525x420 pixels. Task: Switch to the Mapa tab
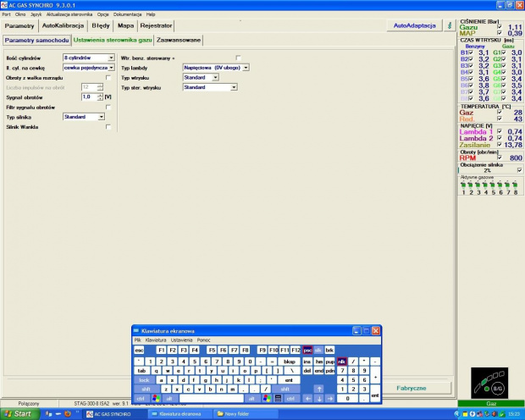pos(125,26)
